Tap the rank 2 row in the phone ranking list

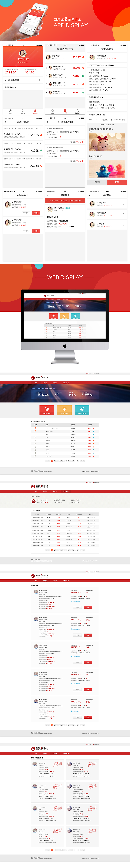click(65, 76)
